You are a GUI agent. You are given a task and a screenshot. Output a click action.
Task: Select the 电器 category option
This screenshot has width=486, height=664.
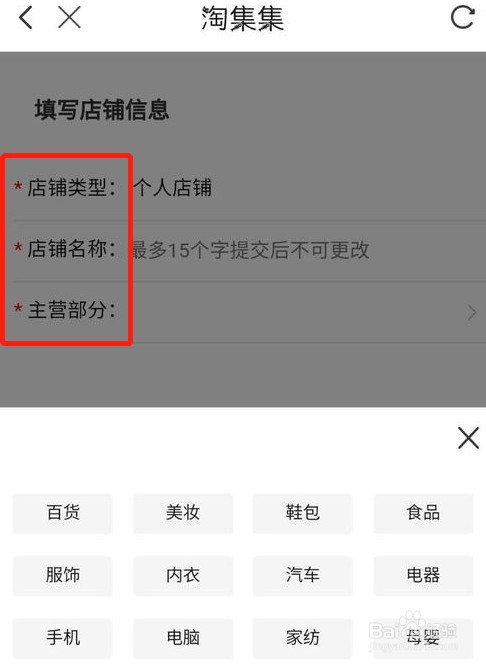[423, 575]
